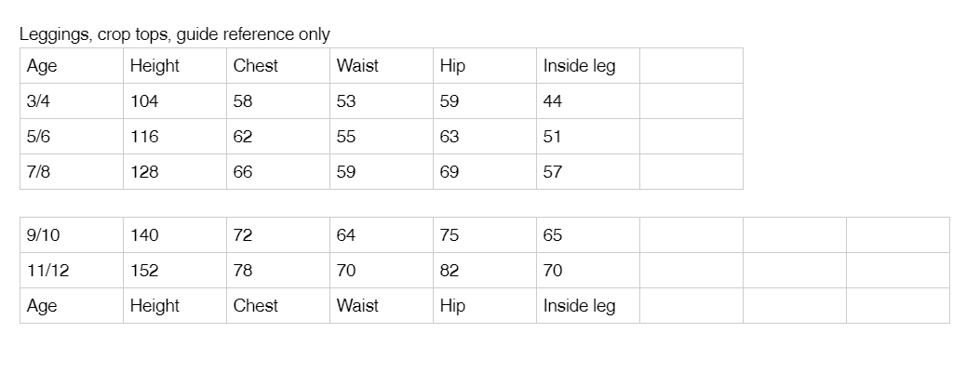Viewport: 980px width, 373px height.
Task: Click the inside leg value 44 cell
Action: pyautogui.click(x=587, y=101)
